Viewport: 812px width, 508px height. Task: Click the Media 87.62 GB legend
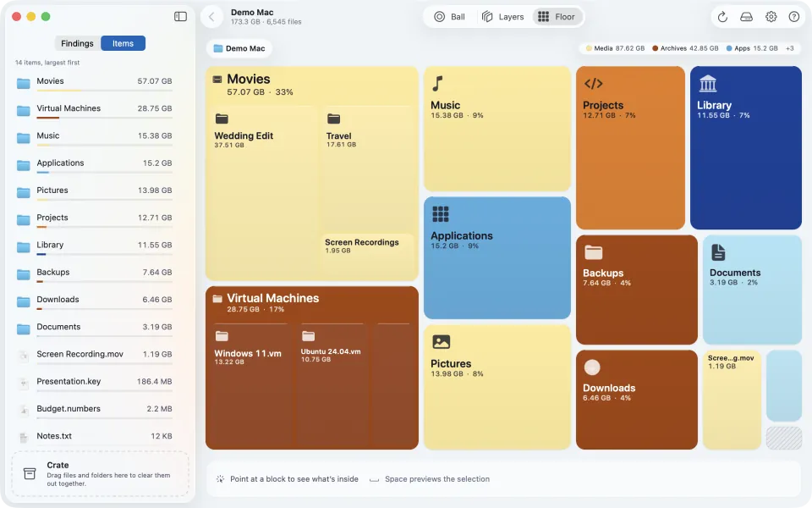[615, 48]
